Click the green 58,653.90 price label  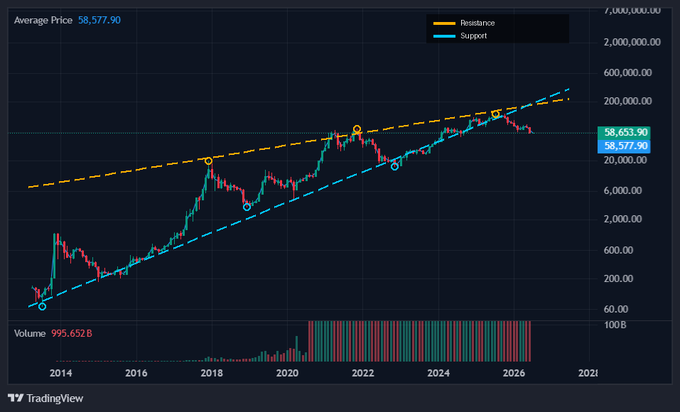[x=624, y=132]
